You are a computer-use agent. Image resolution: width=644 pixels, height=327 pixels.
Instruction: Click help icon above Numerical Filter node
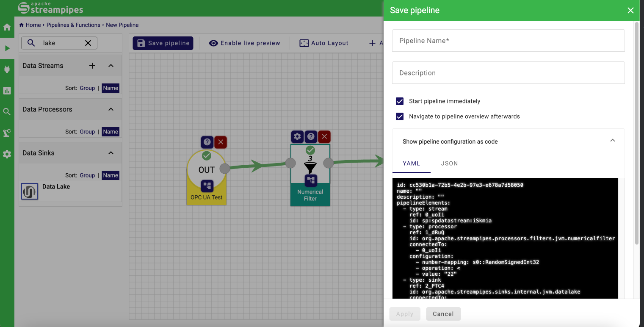[311, 136]
